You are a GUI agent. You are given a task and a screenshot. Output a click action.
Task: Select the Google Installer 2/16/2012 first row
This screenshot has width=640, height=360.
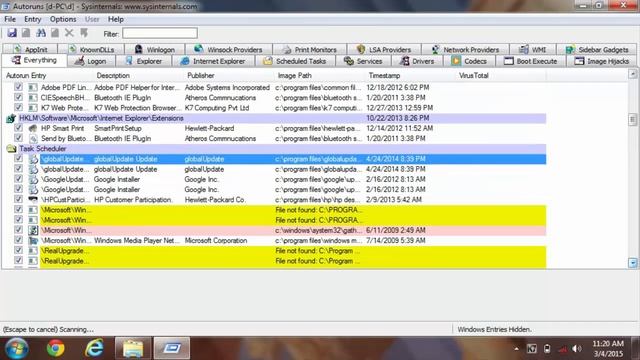(x=293, y=179)
